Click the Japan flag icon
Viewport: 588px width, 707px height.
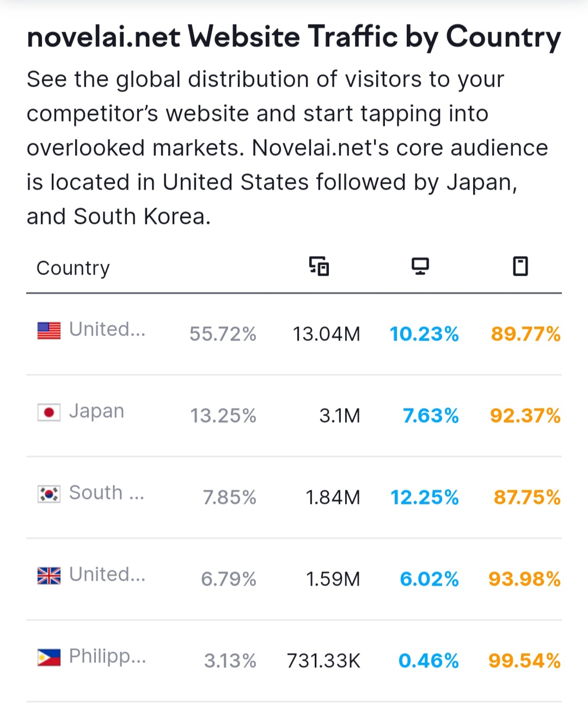click(49, 412)
